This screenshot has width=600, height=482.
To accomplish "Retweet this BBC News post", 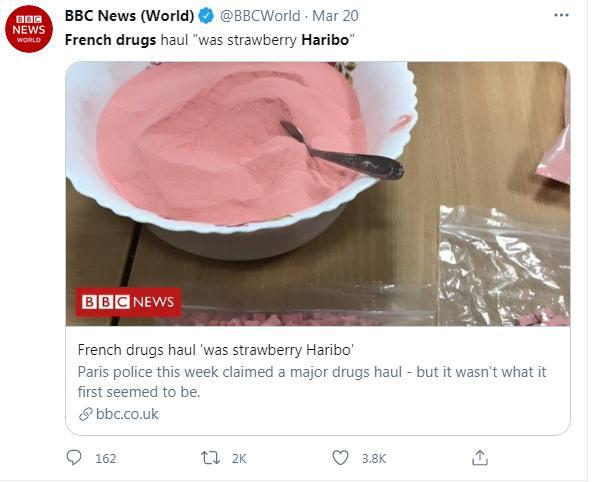I will point(210,458).
